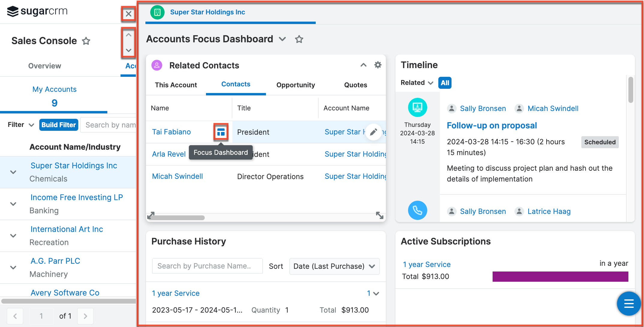Open the Related dropdown in Timeline
644x327 pixels.
(416, 82)
